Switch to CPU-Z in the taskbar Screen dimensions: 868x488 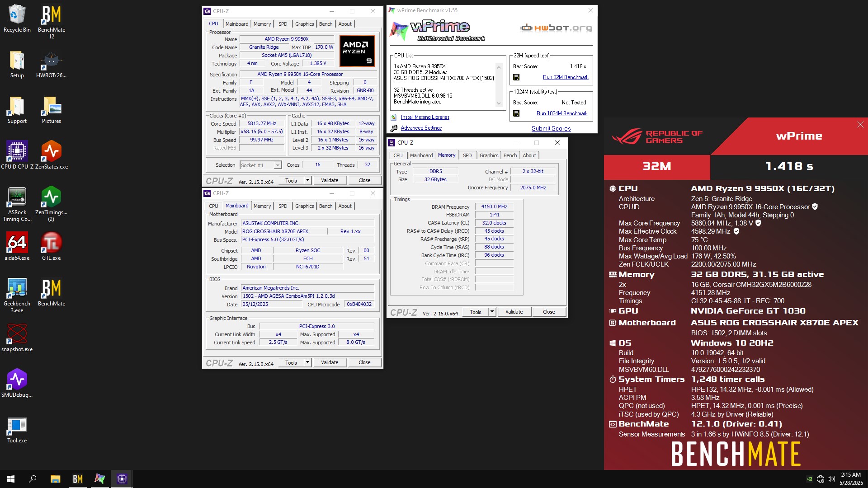tap(122, 479)
